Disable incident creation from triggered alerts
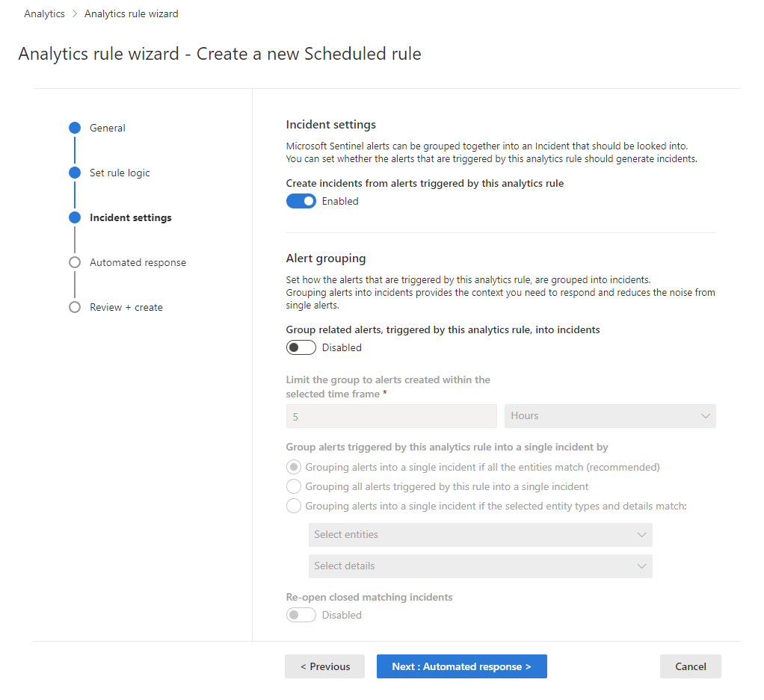This screenshot has height=700, width=764. [301, 201]
